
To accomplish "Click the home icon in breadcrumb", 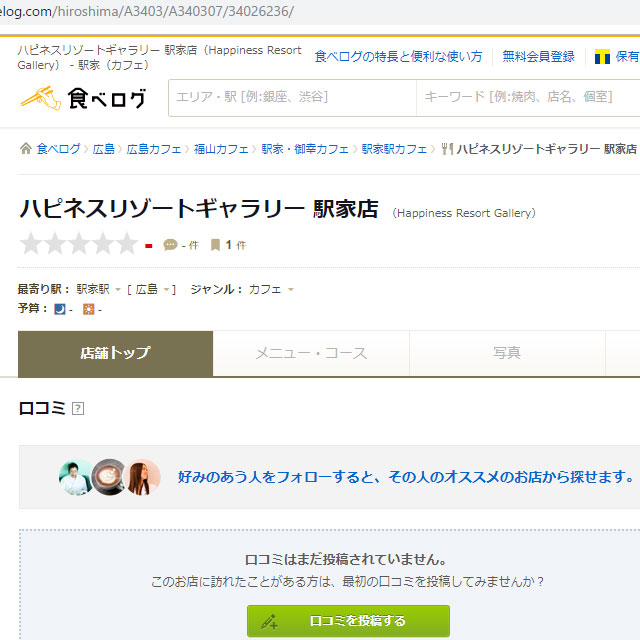I will (x=26, y=149).
